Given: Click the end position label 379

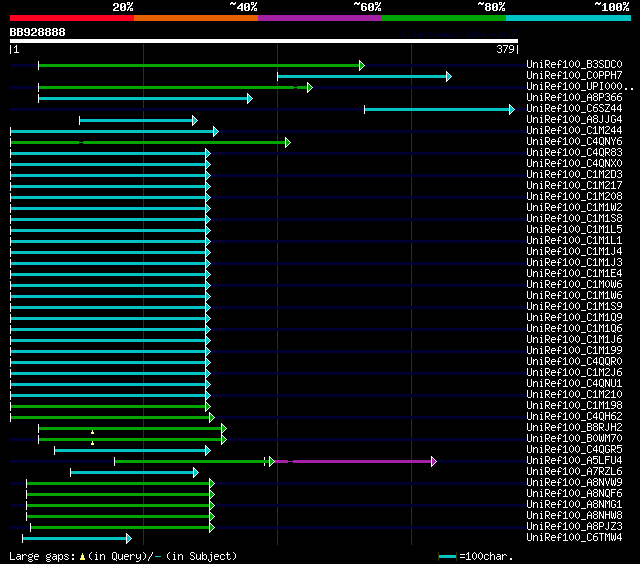Looking at the screenshot, I should [x=505, y=49].
